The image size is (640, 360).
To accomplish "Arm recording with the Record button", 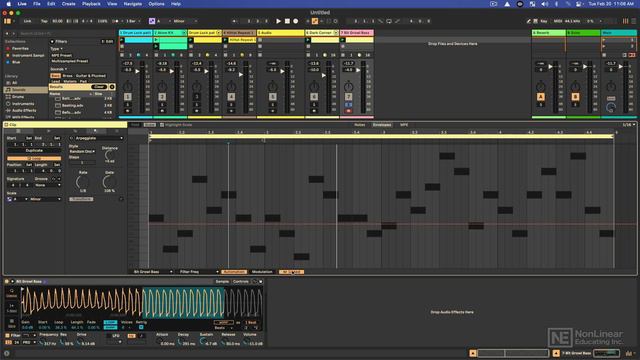I will (x=296, y=21).
